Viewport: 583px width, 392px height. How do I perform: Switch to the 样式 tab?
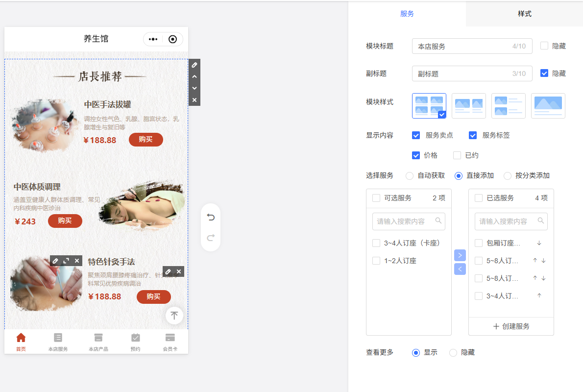[524, 14]
